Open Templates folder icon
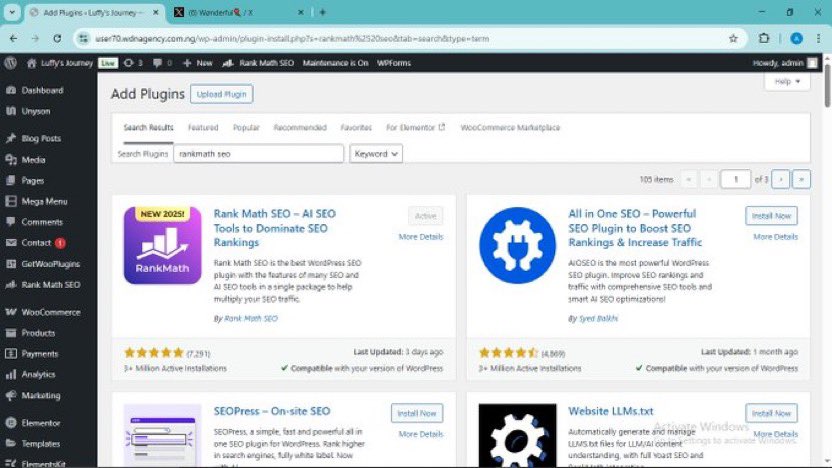The height and width of the screenshot is (468, 832). pos(11,444)
